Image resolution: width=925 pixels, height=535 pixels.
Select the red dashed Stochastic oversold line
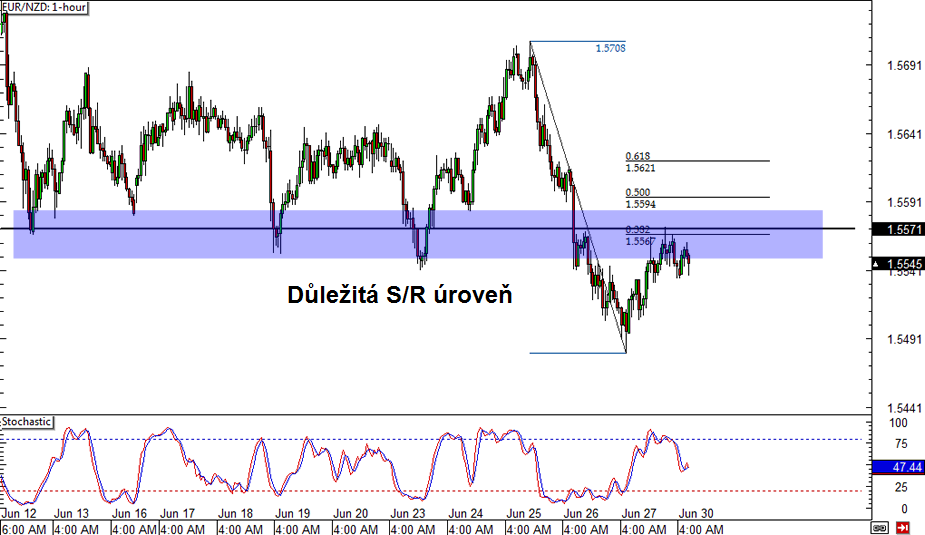click(x=300, y=491)
